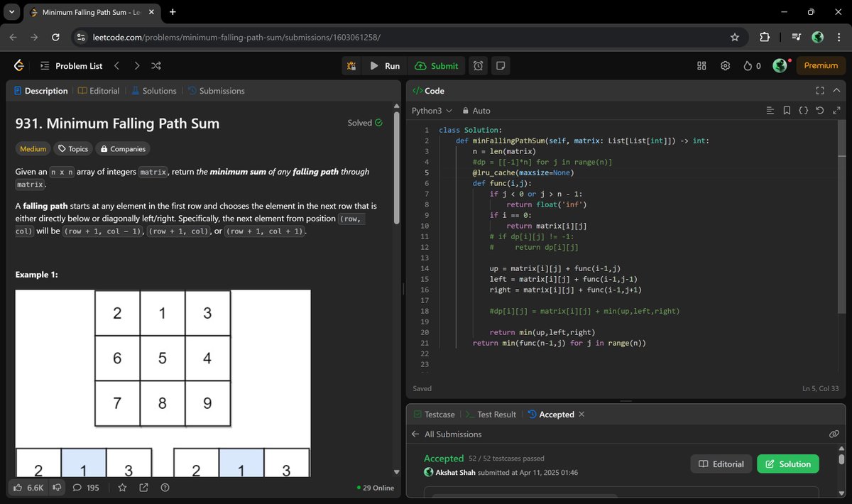Open browser extensions puzzle icon
The image size is (852, 504).
click(764, 37)
